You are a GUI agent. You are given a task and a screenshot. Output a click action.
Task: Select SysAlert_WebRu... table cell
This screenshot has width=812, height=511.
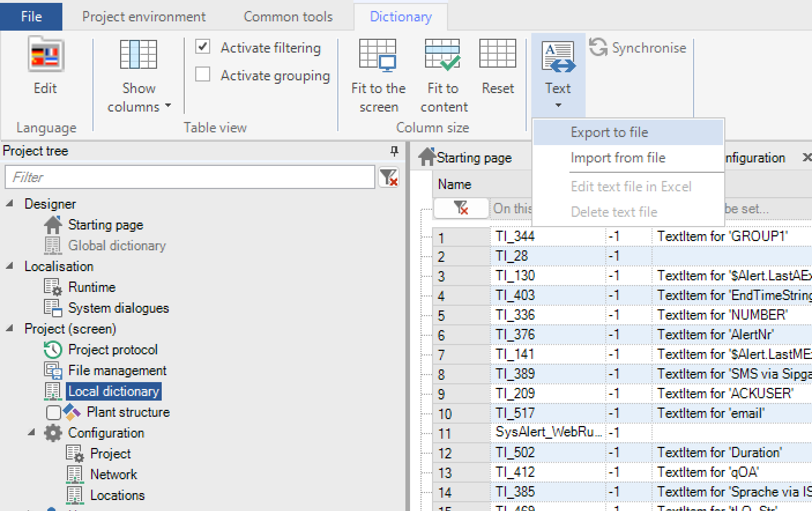tap(548, 432)
